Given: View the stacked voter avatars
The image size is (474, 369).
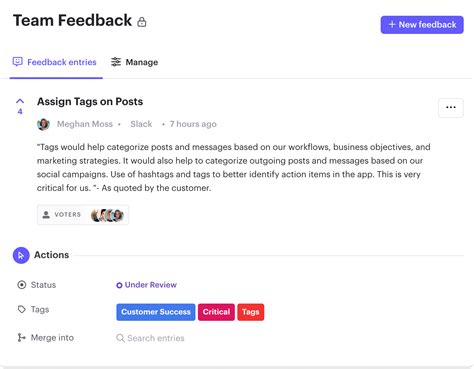Looking at the screenshot, I should [107, 215].
